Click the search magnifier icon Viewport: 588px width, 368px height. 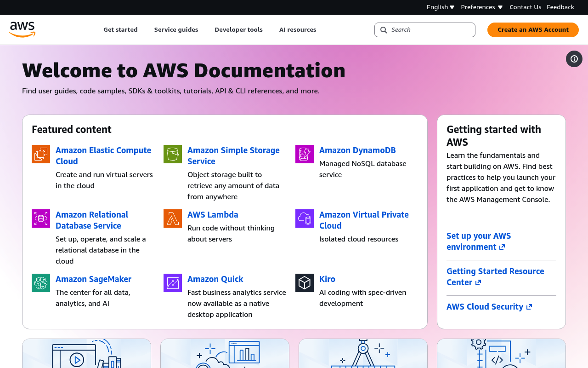pos(384,30)
